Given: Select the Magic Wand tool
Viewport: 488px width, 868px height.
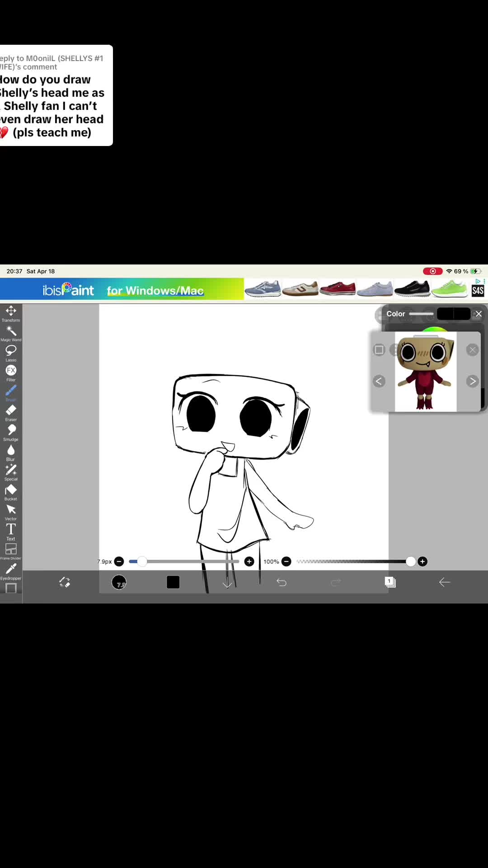Looking at the screenshot, I should (11, 333).
